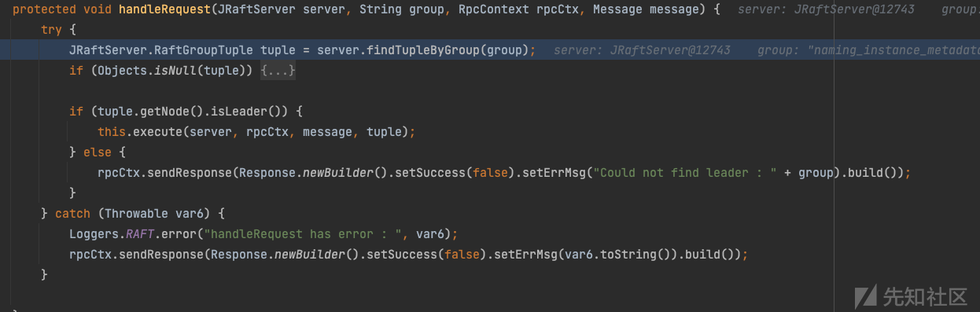
Task: Click the "naming_instance_metadata" group debug hint
Action: pyautogui.click(x=869, y=50)
